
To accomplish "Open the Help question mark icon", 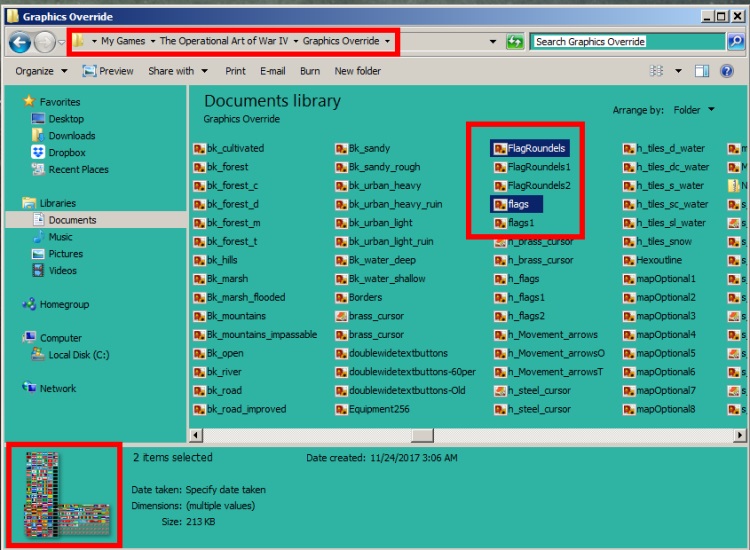I will pos(727,71).
